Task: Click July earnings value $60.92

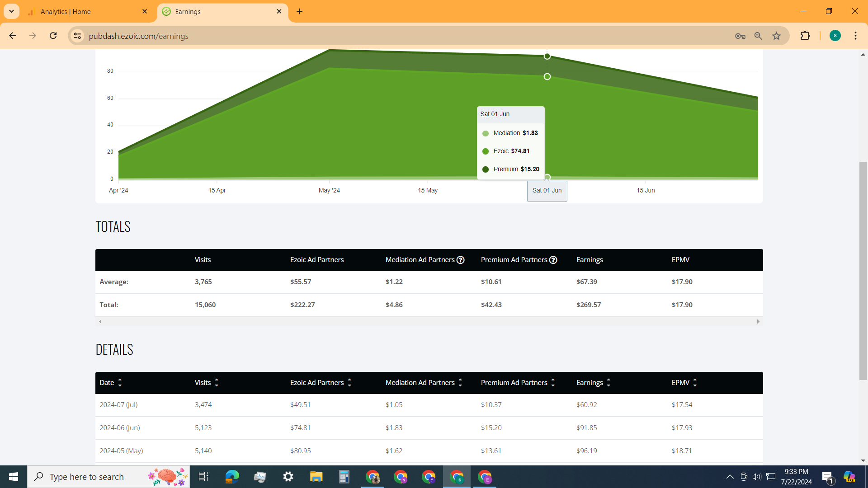Action: pyautogui.click(x=587, y=405)
